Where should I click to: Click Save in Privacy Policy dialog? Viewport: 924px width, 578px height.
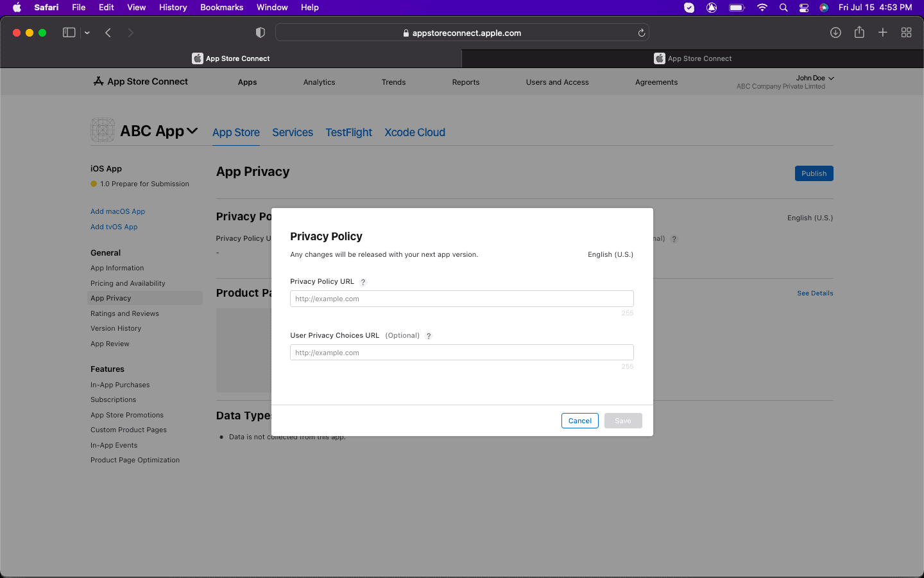coord(623,421)
